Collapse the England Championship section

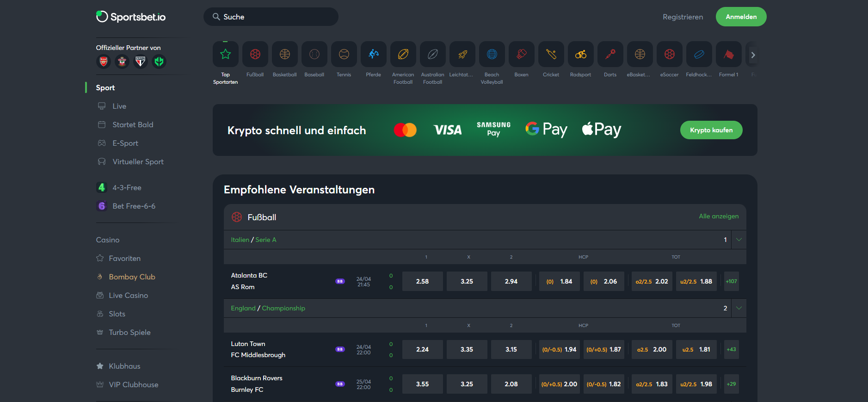(739, 308)
